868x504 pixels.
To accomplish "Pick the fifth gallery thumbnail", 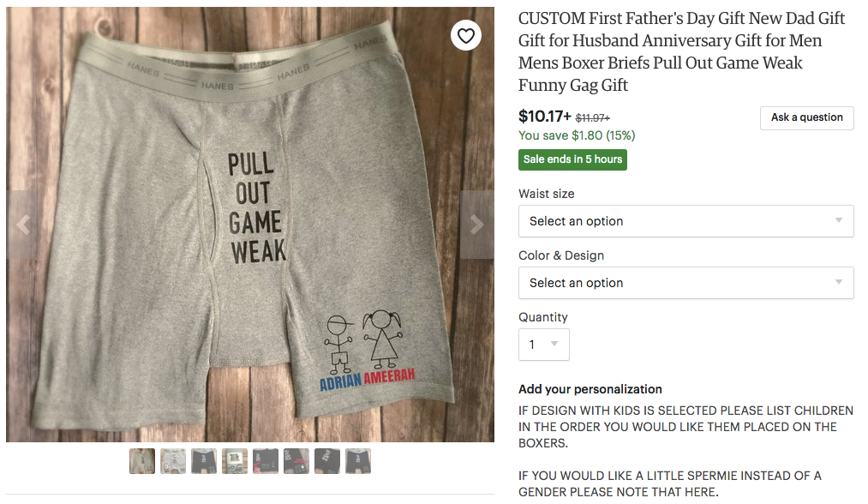I will click(x=266, y=461).
